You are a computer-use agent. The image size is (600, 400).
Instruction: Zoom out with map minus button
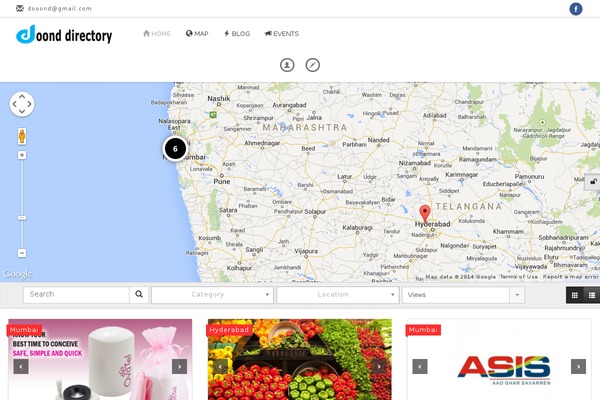22,253
